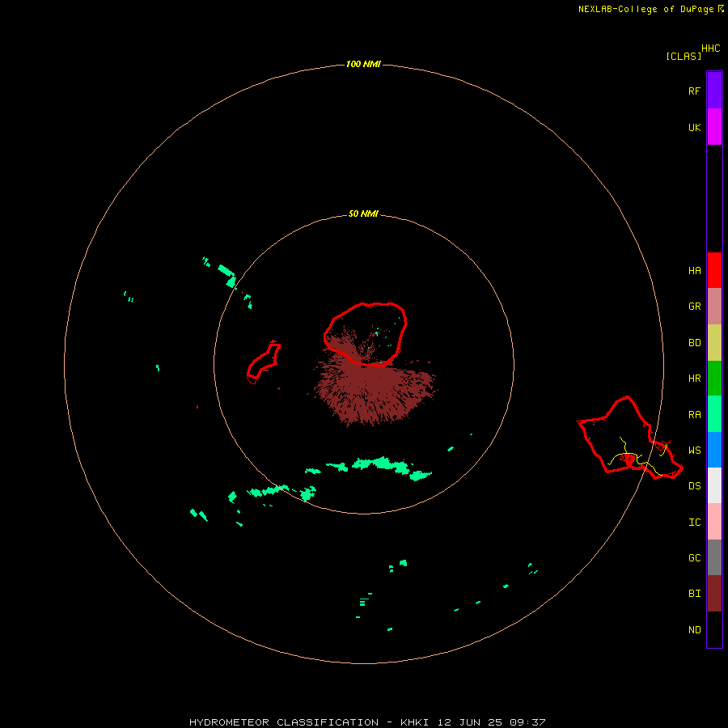Click the GC legend label
The image size is (728, 728).
(x=694, y=558)
